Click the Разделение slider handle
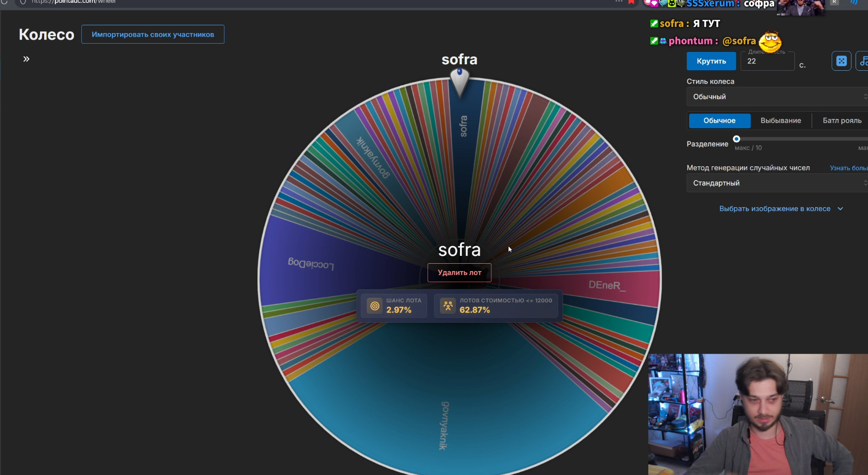868x475 pixels. click(x=737, y=139)
